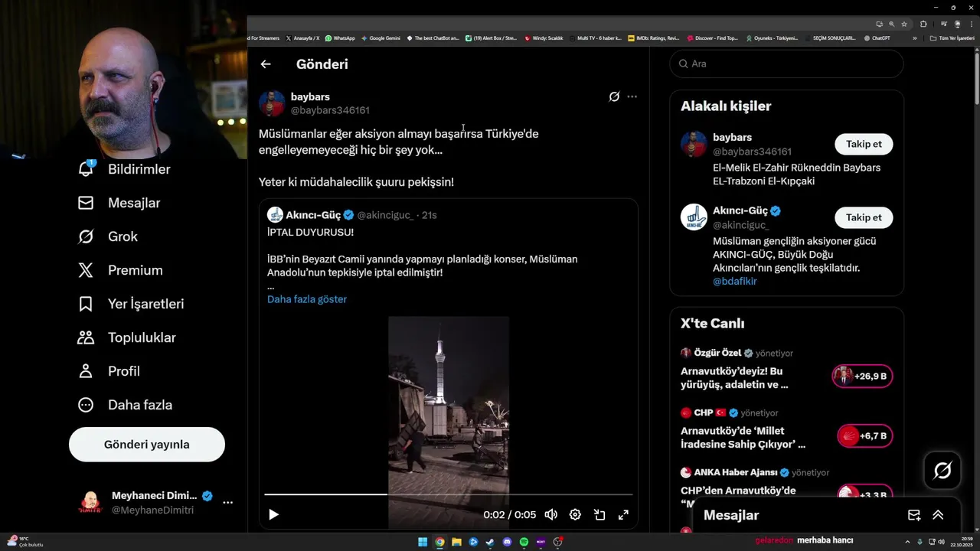980x551 pixels.
Task: Open Chrome extensions puzzle icon
Action: [923, 24]
